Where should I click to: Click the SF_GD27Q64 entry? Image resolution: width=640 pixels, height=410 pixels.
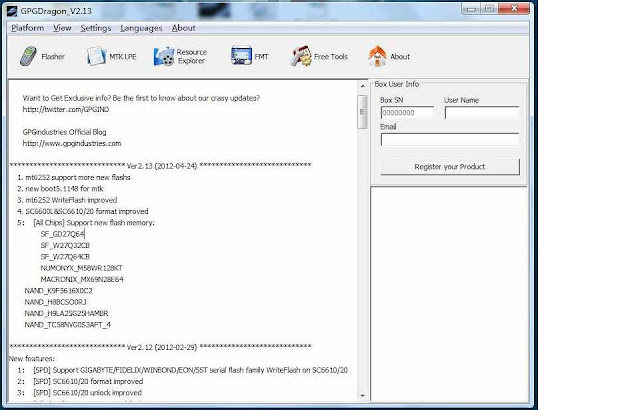pos(62,234)
